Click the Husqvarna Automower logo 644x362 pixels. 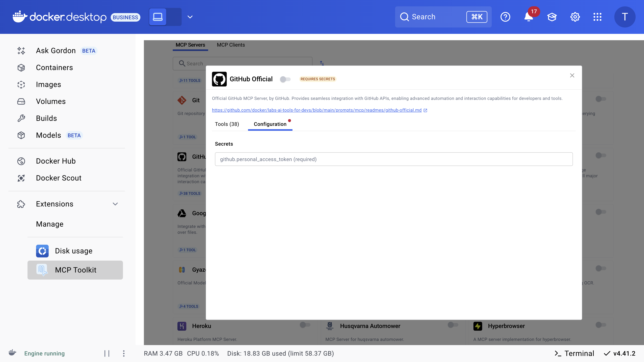[330, 326]
